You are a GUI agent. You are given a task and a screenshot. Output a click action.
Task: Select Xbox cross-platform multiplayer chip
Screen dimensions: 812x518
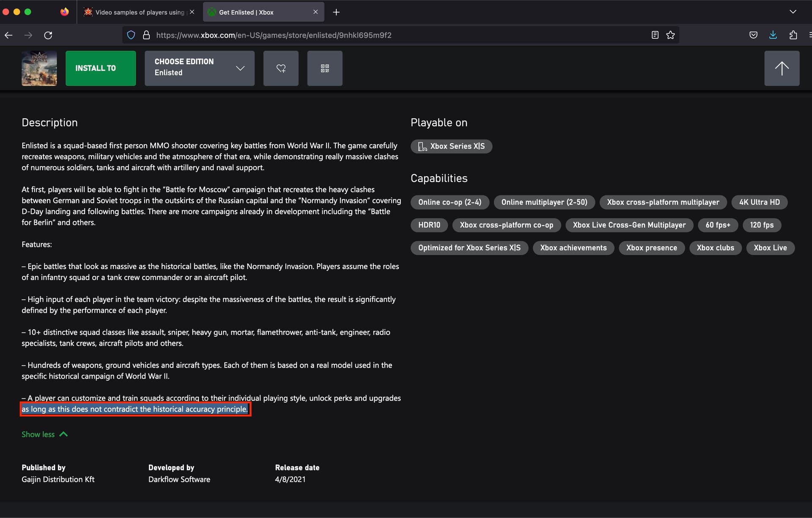[663, 202]
